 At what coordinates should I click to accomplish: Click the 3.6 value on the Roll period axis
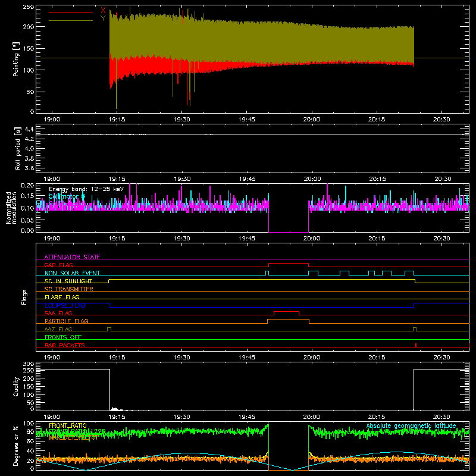pos(29,168)
